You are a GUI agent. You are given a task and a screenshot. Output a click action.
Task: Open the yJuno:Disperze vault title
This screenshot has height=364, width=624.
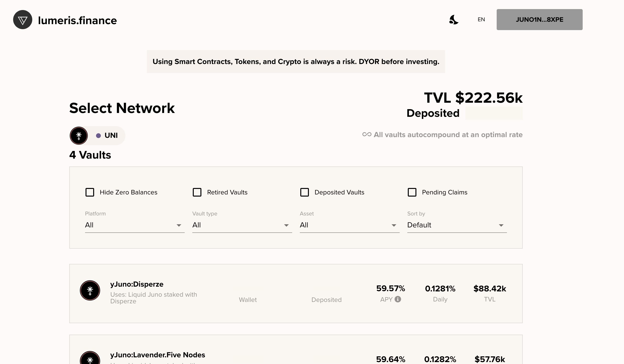point(137,284)
